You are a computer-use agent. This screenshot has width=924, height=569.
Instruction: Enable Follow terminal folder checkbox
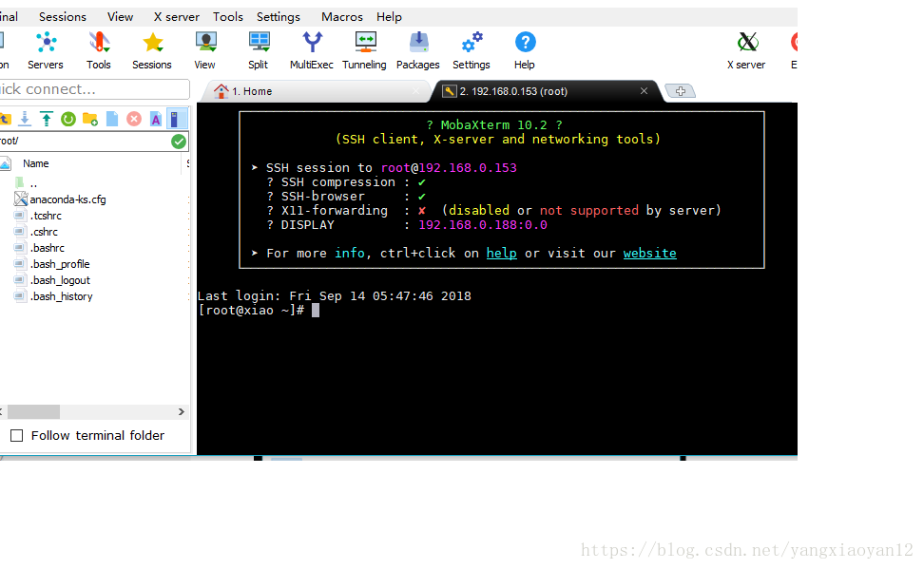tap(17, 435)
